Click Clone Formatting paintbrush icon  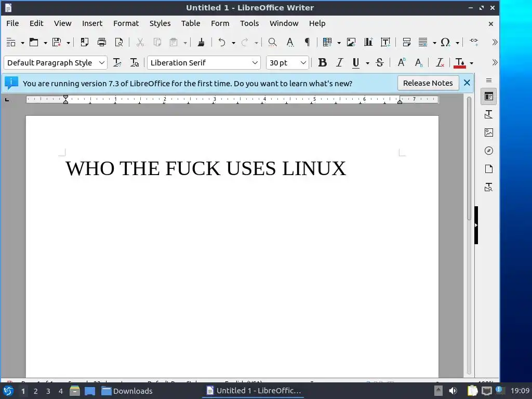(201, 42)
